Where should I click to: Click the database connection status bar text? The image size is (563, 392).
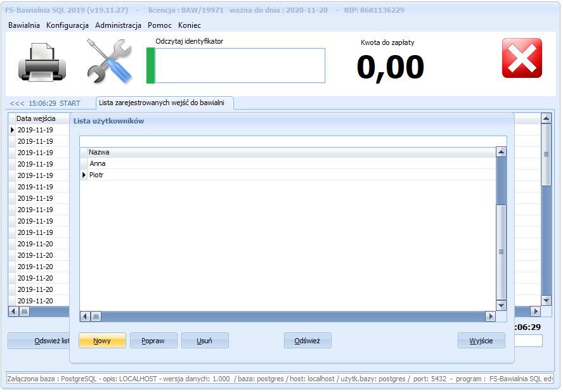280,379
